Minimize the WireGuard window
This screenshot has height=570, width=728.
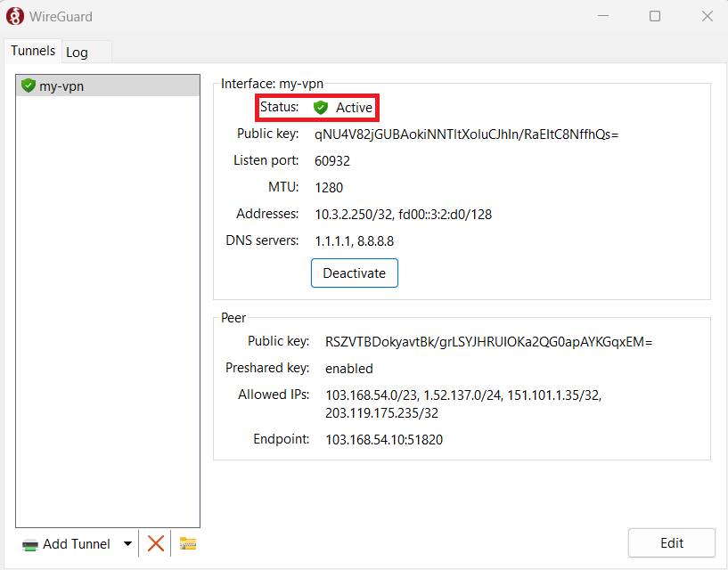pyautogui.click(x=603, y=16)
